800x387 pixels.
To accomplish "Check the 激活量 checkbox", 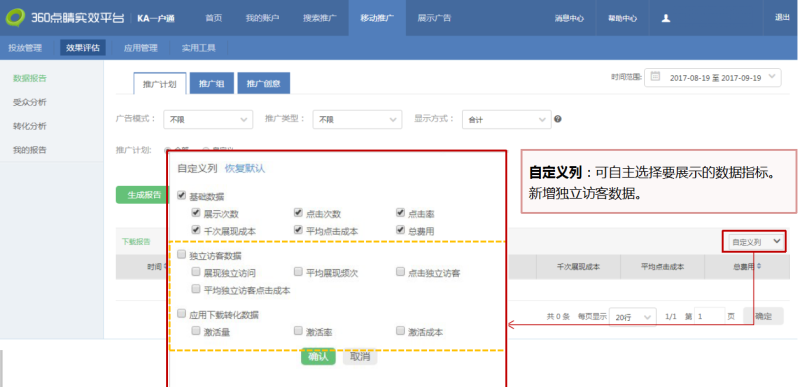I will click(x=195, y=331).
